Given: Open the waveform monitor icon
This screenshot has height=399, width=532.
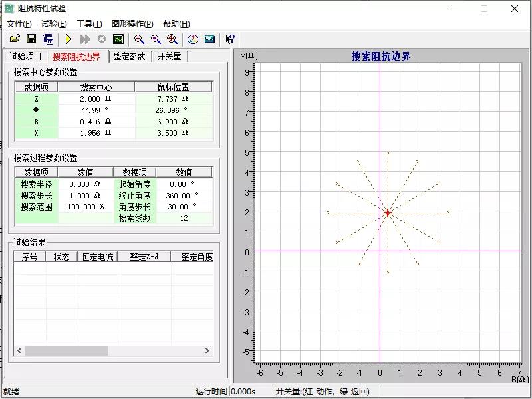Looking at the screenshot, I should tap(118, 39).
